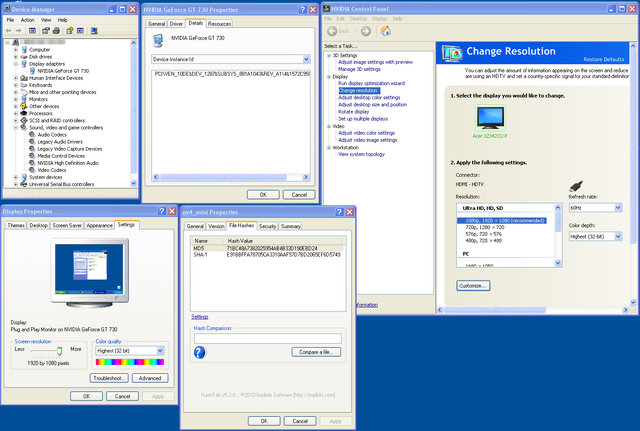The image size is (640, 431).
Task: Click the Universal Serial Bus controllers icon
Action: click(24, 184)
